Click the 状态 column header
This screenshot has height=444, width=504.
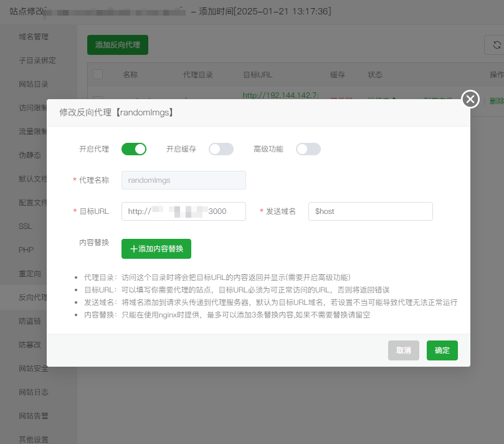click(x=375, y=75)
